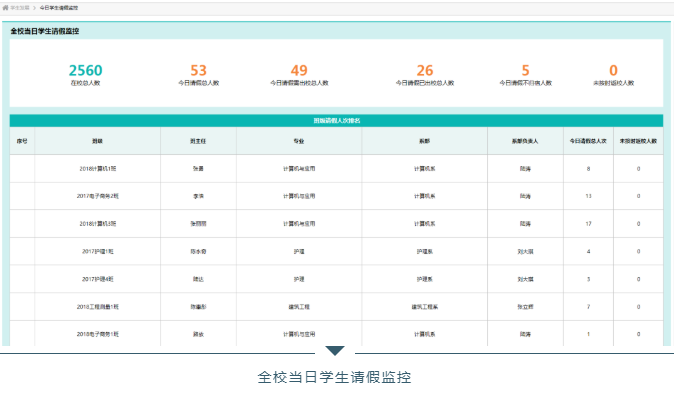Click late-return count 0 for 2018计算机1班
This screenshot has height=397, width=676.
(x=638, y=169)
